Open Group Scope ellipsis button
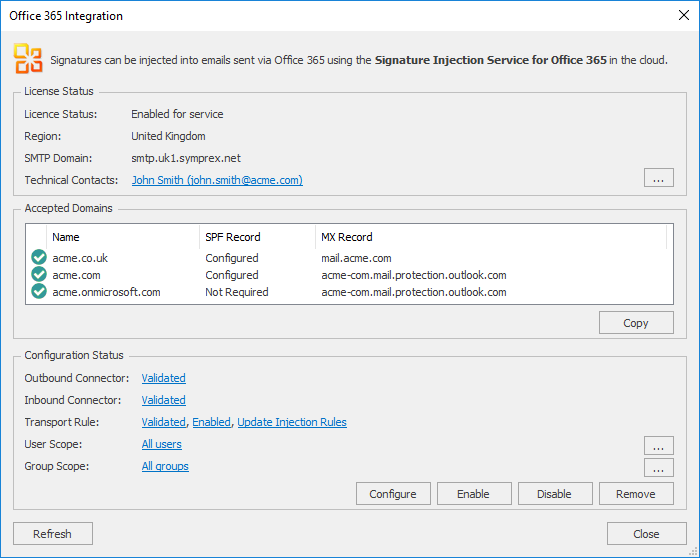 [x=658, y=467]
